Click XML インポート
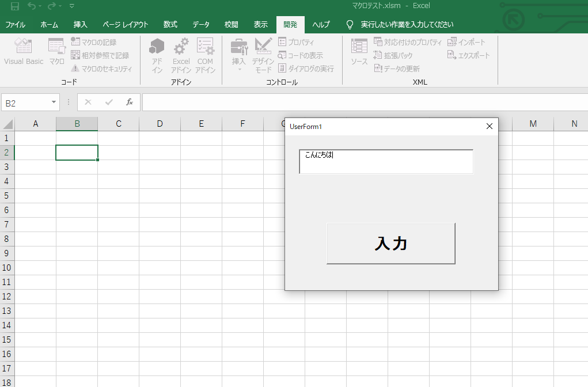Viewport: 588px width, 387px height. (466, 42)
